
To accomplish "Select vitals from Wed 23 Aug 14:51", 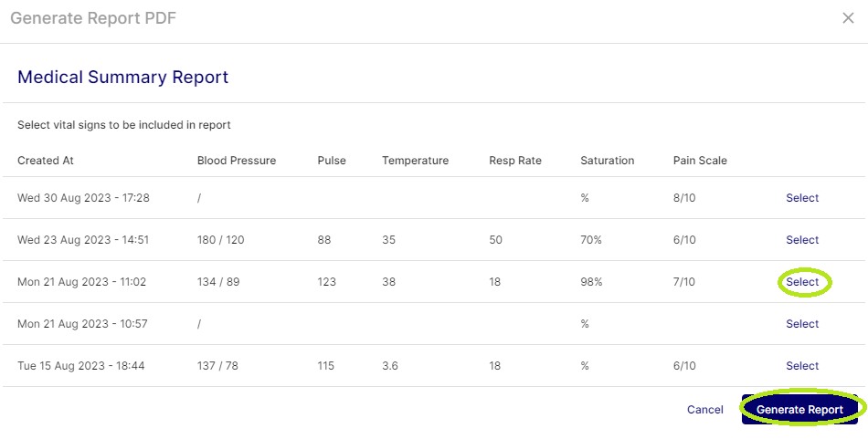I will tap(802, 240).
